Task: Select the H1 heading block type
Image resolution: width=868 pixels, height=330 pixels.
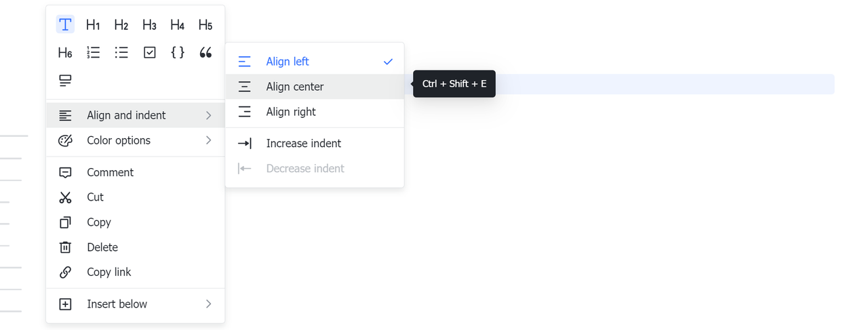Action: point(94,25)
